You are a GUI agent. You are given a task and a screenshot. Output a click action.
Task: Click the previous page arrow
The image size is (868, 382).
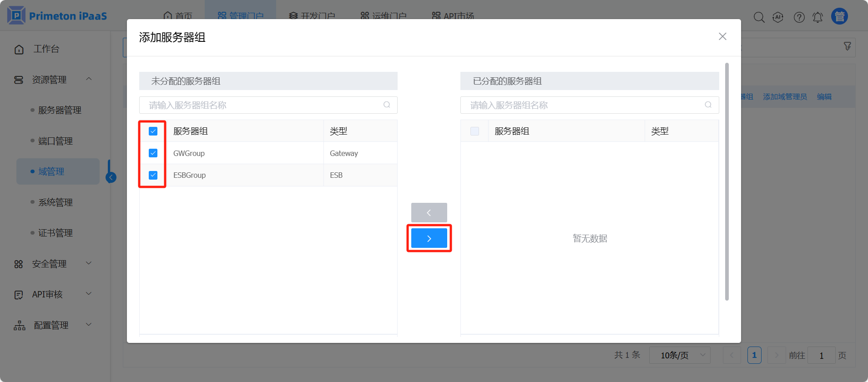pos(732,355)
